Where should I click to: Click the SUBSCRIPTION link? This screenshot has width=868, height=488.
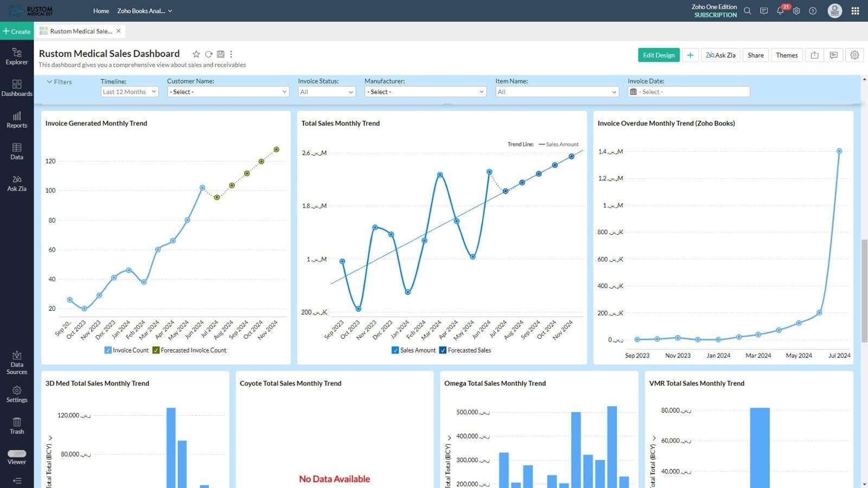tap(716, 15)
